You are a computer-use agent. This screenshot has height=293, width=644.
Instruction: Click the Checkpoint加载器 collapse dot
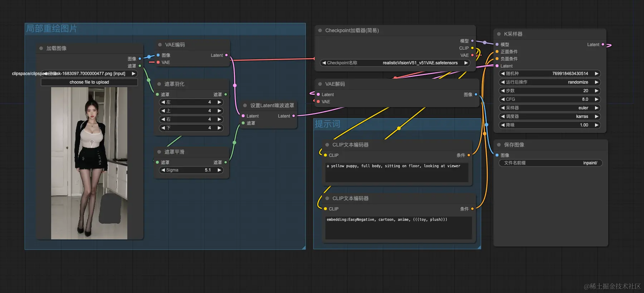point(320,30)
